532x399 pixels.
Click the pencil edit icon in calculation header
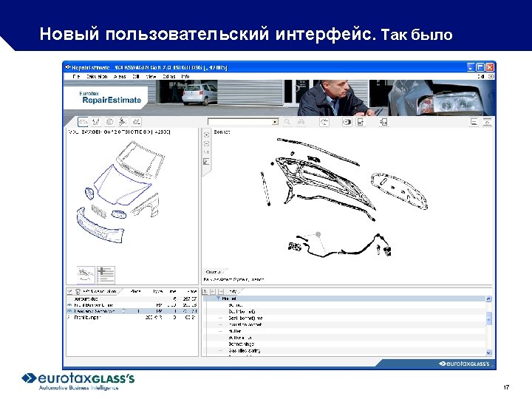70,291
